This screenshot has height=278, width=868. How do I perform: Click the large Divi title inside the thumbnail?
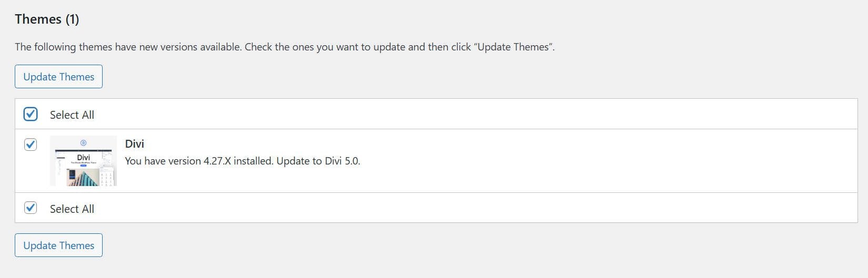(83, 157)
